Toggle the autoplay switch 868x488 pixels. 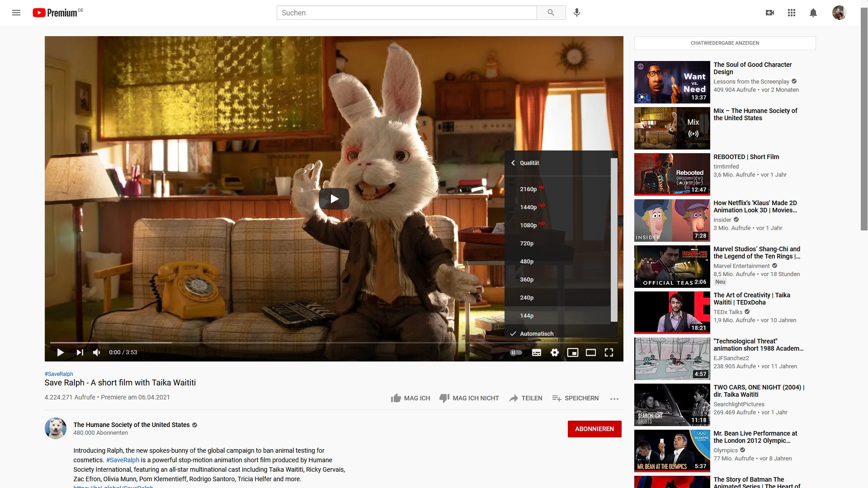[516, 352]
